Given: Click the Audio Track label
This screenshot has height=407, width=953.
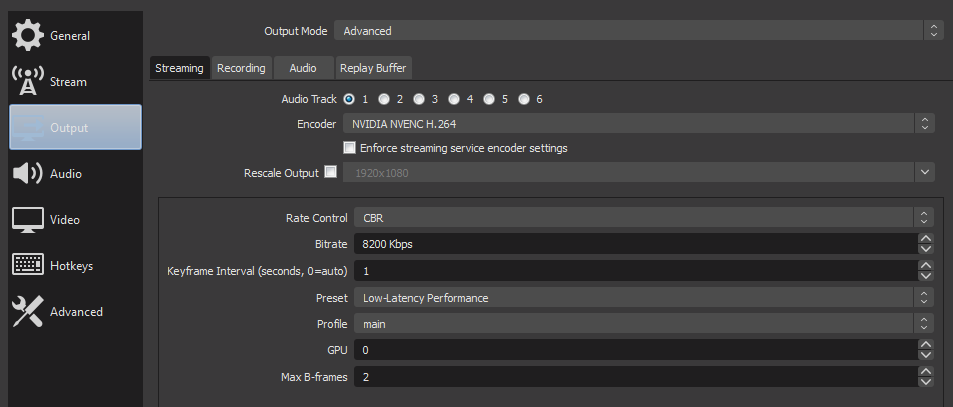Looking at the screenshot, I should pyautogui.click(x=309, y=99).
